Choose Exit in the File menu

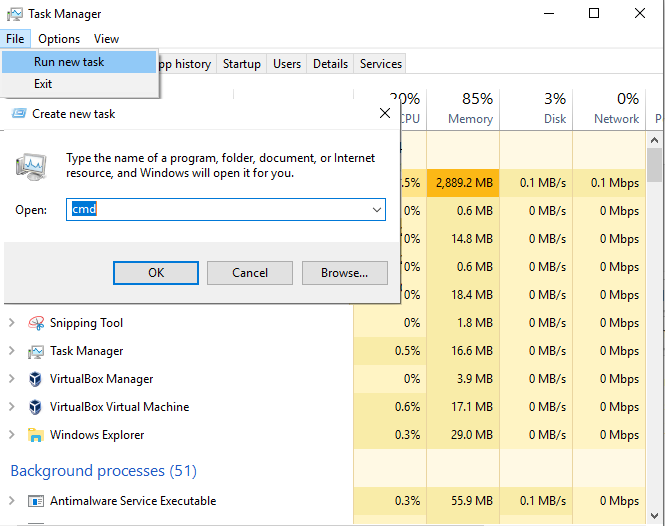point(43,84)
